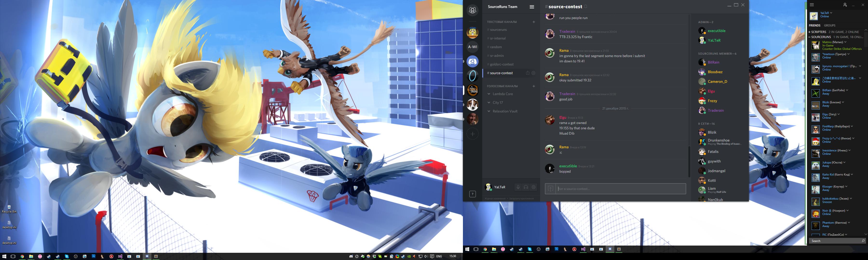
Task: Collapse the SOURCERUNS friend group in Steam
Action: point(809,37)
